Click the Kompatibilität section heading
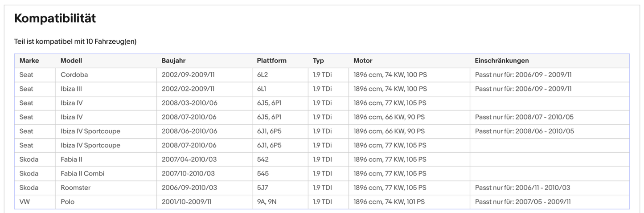The height and width of the screenshot is (213, 644). pos(55,18)
